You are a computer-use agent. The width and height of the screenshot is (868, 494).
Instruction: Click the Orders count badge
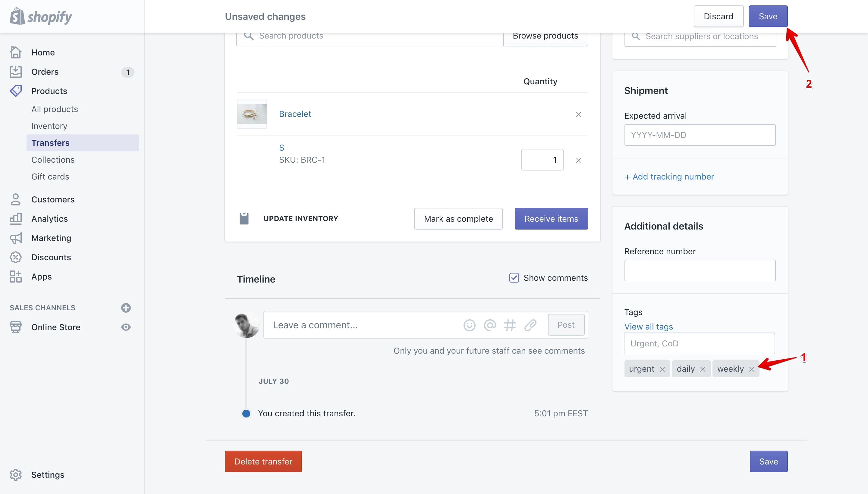pyautogui.click(x=127, y=72)
